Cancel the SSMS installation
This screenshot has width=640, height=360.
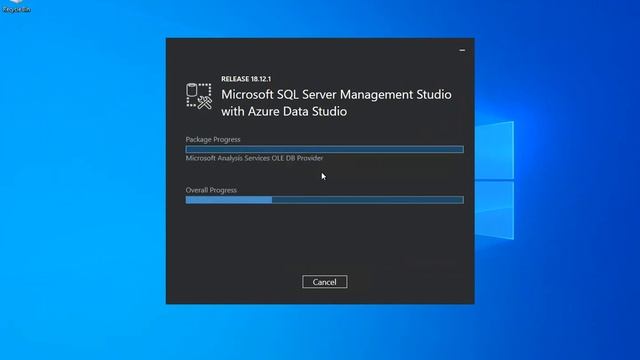[324, 282]
